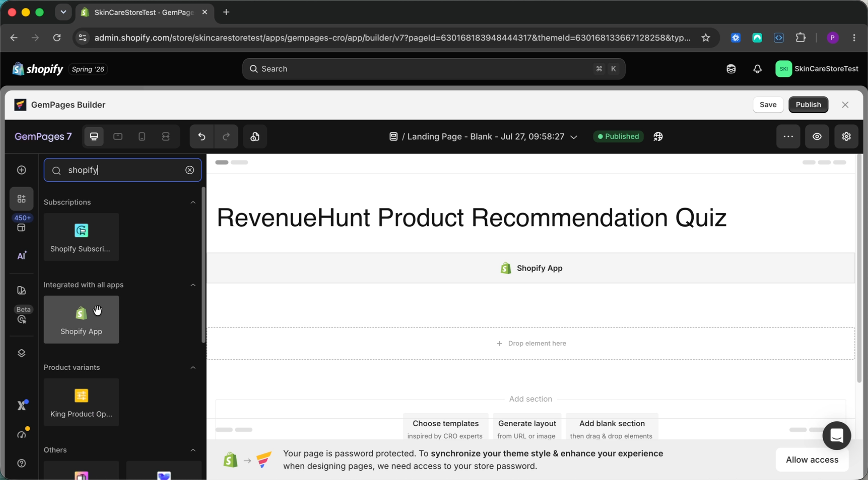This screenshot has width=868, height=480.
Task: Click the add element plus sidebar icon
Action: (x=21, y=170)
